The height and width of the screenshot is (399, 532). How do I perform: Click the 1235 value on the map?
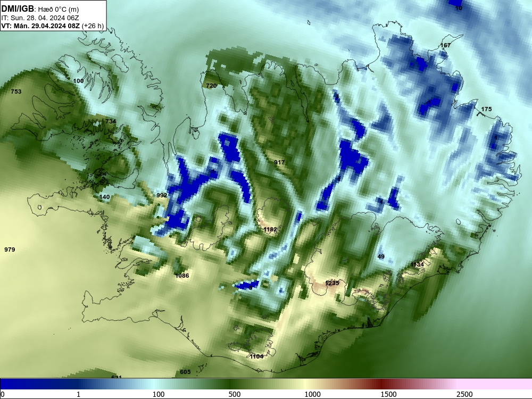(332, 283)
